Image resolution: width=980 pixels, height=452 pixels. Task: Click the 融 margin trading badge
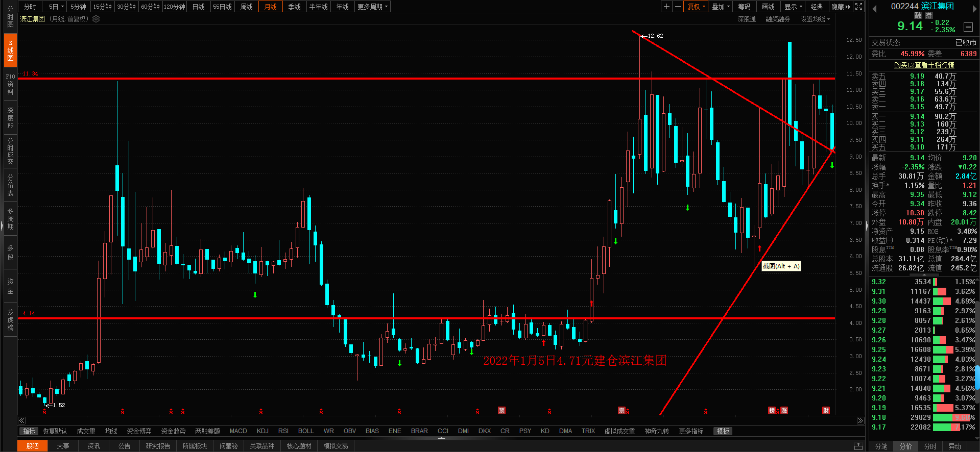click(x=918, y=16)
